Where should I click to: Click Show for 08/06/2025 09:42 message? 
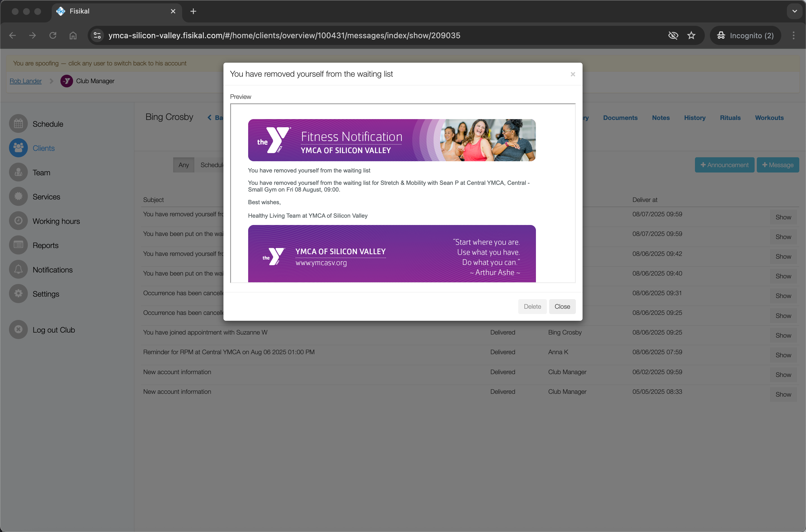click(x=783, y=256)
